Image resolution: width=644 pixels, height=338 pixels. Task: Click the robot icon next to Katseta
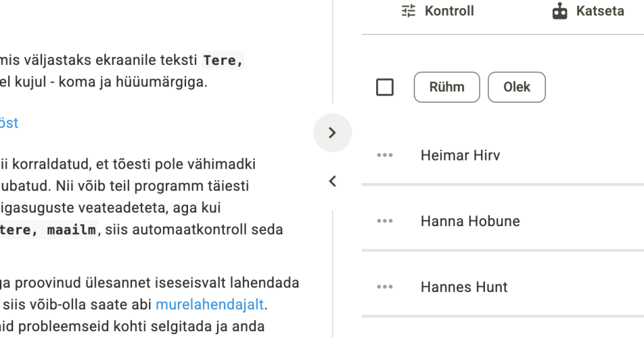pyautogui.click(x=560, y=11)
